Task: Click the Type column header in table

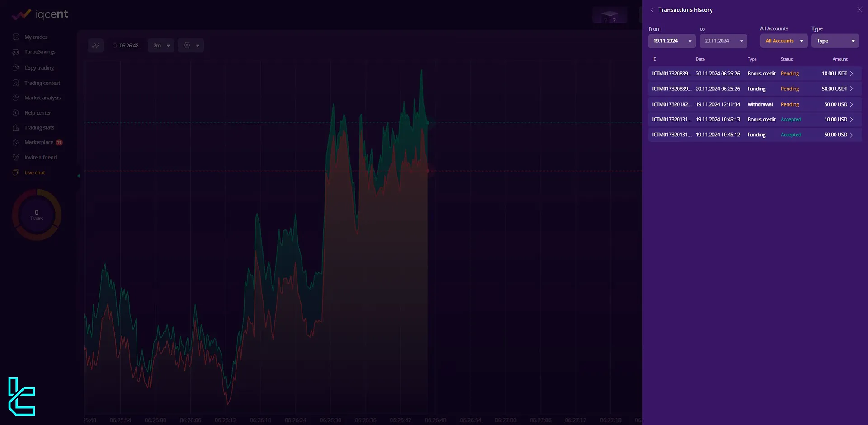Action: (752, 59)
